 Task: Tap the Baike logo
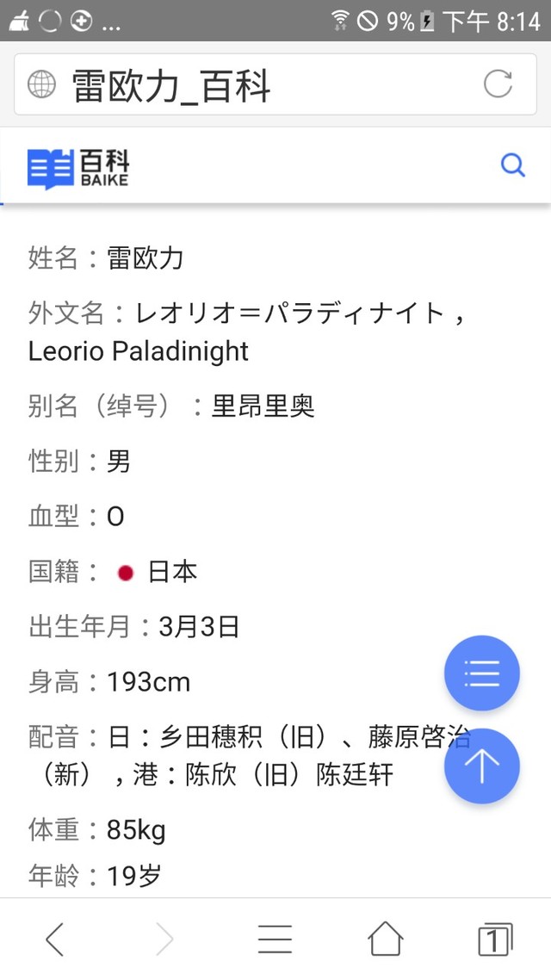pos(78,168)
